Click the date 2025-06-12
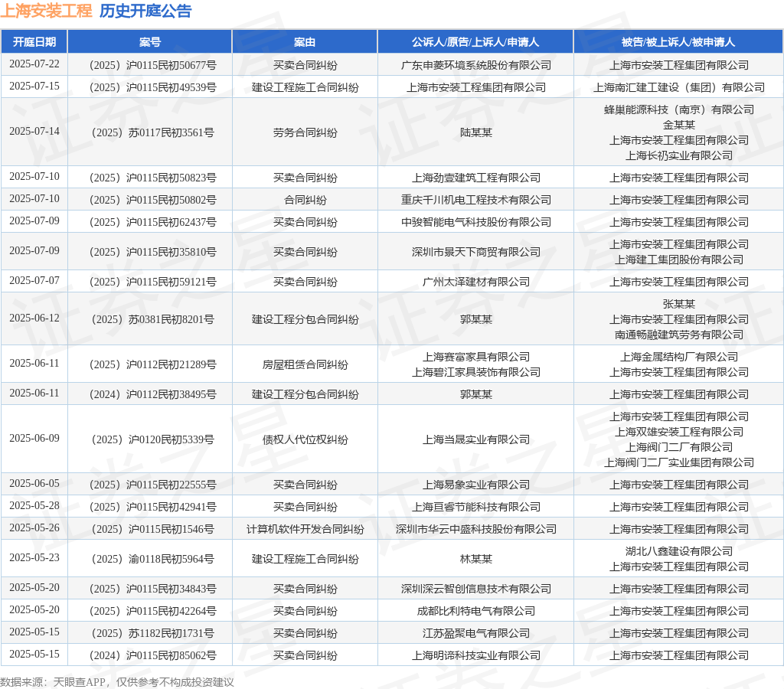The image size is (784, 689). [34, 318]
